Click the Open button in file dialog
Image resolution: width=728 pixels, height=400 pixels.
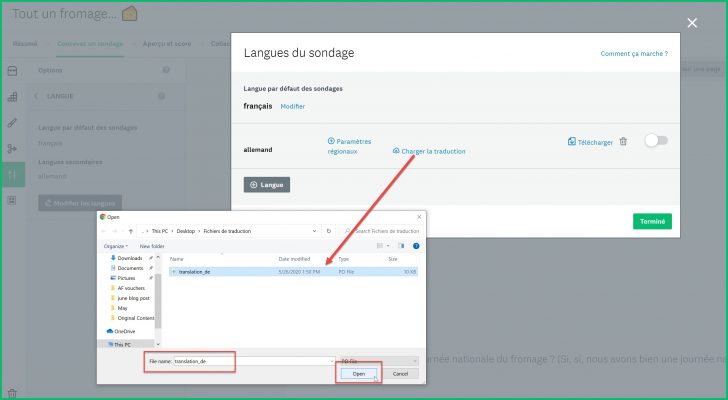tap(360, 374)
